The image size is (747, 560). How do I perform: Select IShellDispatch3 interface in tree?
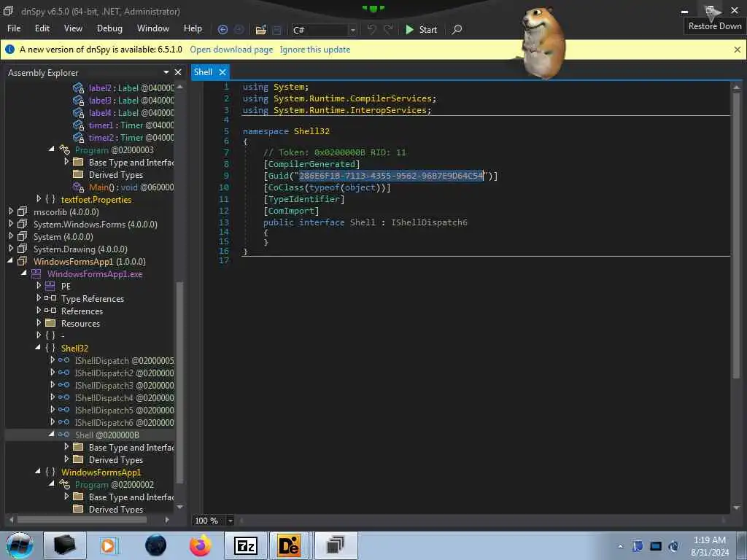click(x=116, y=385)
